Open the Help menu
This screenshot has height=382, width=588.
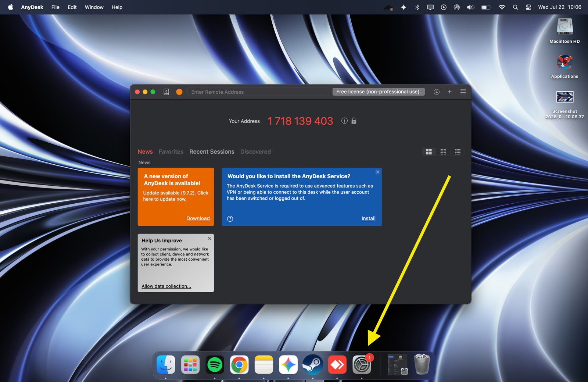117,7
